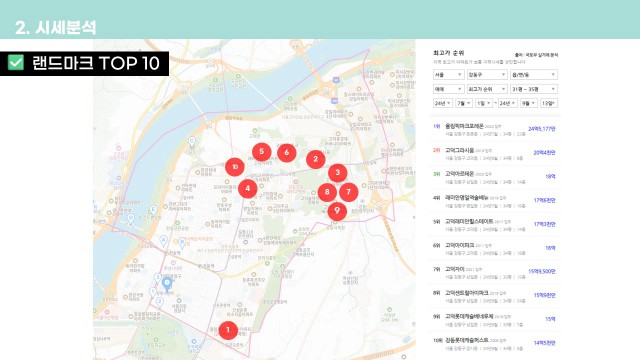Open the 읍/면/동 neighborhood dropdown

(534, 75)
